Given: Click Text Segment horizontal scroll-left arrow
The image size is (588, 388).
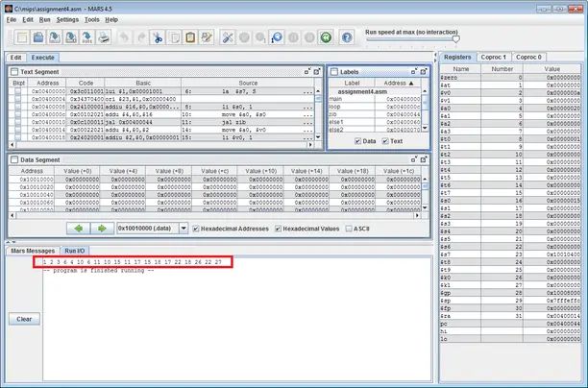Looking at the screenshot, I should pos(12,145).
